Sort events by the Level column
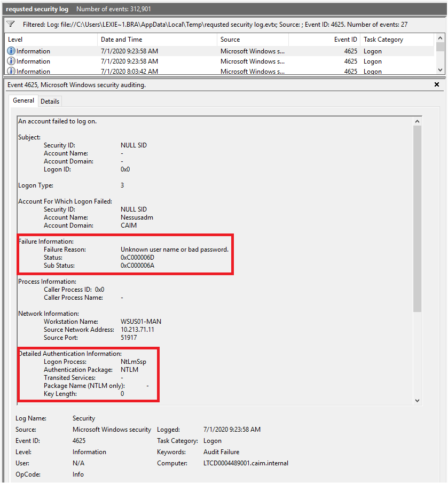Image resolution: width=448 pixels, height=483 pixels. tap(51, 40)
